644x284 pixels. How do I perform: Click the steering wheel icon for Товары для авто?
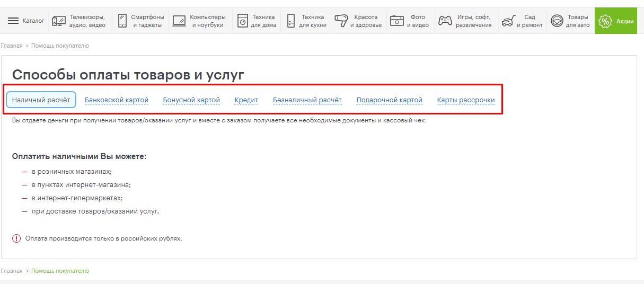click(557, 21)
